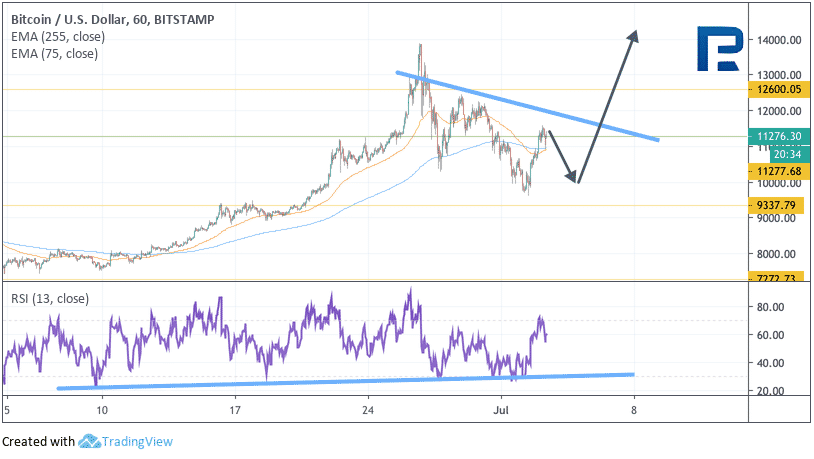
Task: Click the downward forecast arrow head
Action: coord(573,178)
